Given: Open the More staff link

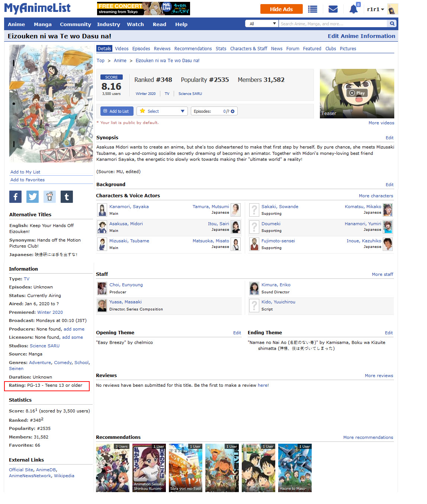Looking at the screenshot, I should [x=382, y=274].
